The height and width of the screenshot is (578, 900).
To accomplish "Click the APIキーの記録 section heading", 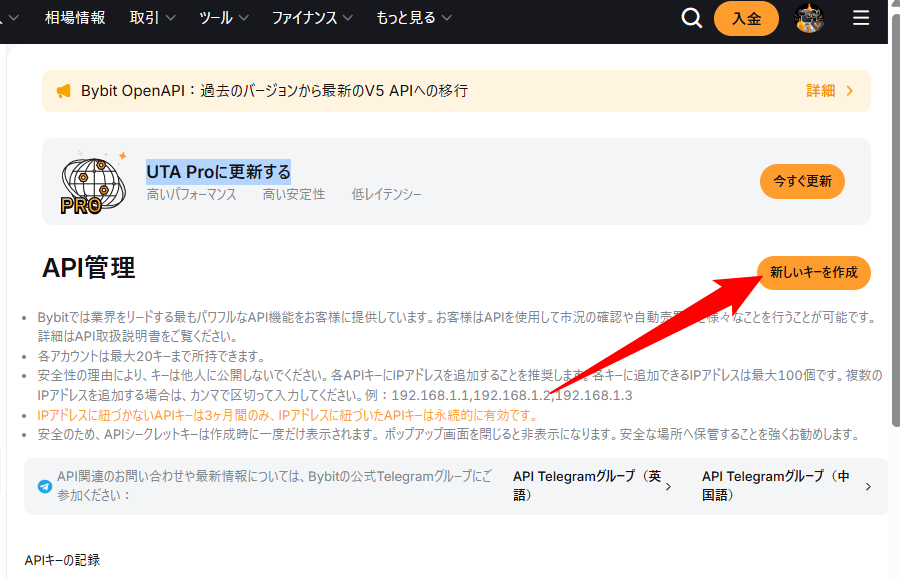I will pos(62,560).
